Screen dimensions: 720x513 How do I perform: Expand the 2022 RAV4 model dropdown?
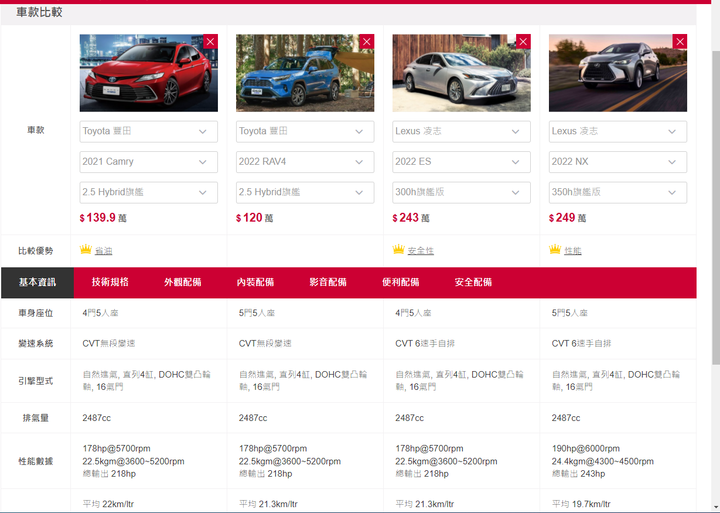[305, 162]
